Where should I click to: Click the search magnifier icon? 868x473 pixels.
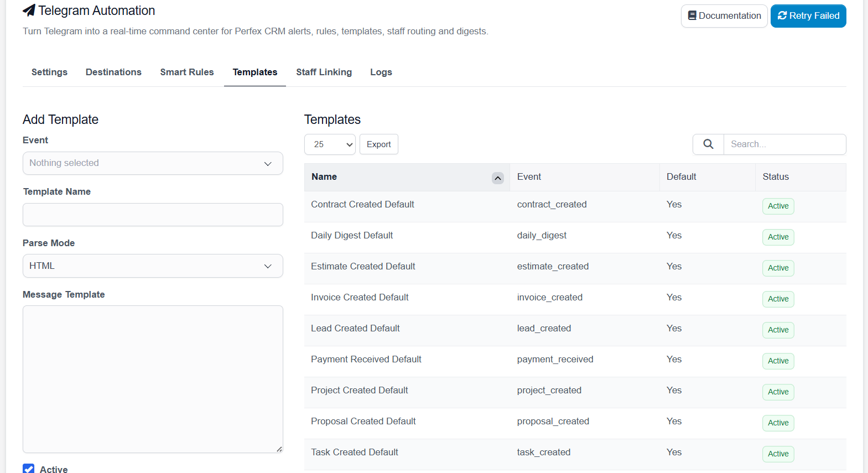point(708,144)
